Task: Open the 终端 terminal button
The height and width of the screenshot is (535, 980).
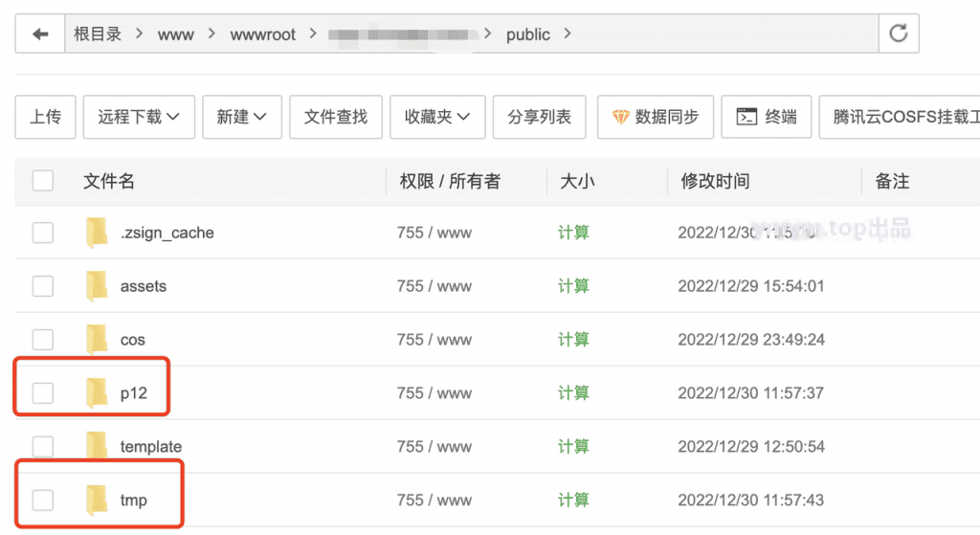Action: pos(767,117)
